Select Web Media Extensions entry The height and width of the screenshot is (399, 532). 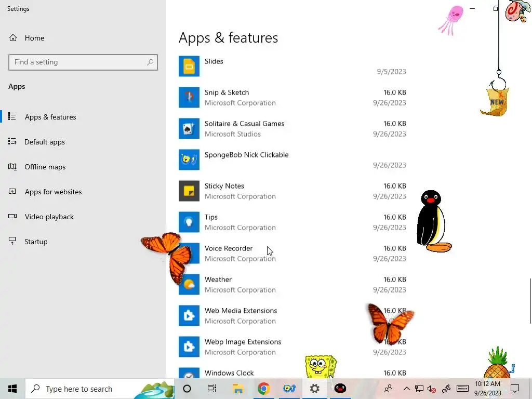coord(292,315)
